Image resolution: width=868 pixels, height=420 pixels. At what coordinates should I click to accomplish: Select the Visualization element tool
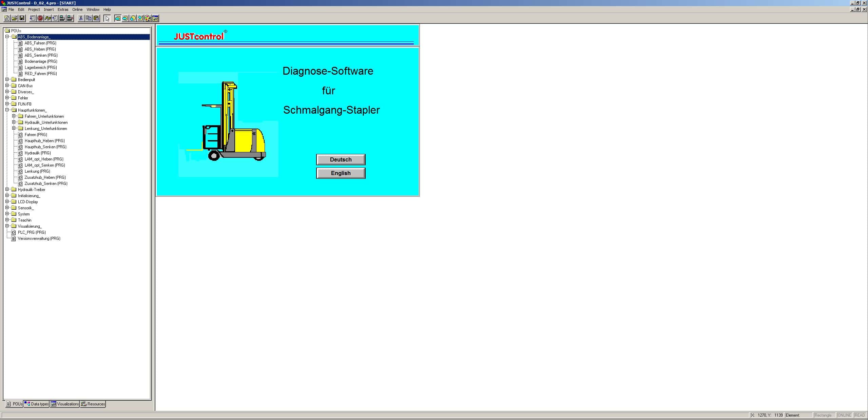tap(155, 18)
